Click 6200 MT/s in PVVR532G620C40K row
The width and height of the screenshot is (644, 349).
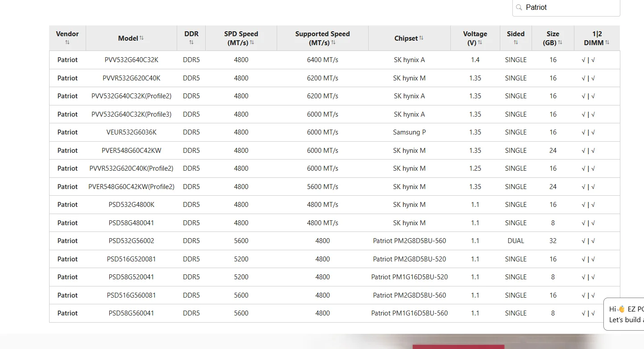(x=323, y=78)
